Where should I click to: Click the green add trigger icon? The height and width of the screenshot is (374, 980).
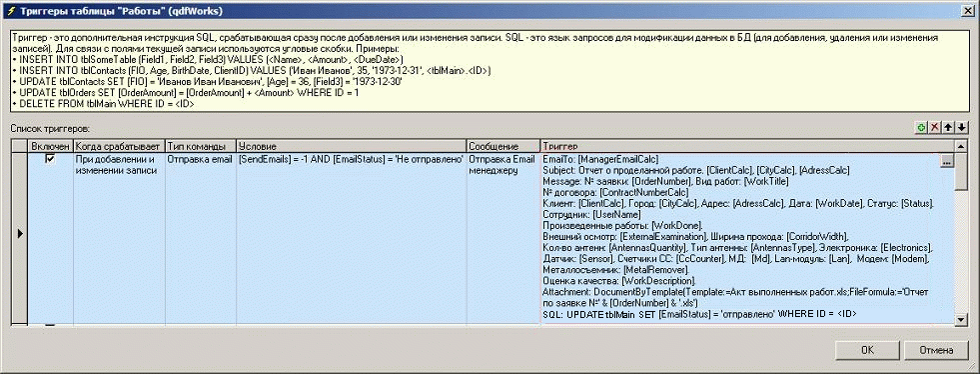[921, 128]
